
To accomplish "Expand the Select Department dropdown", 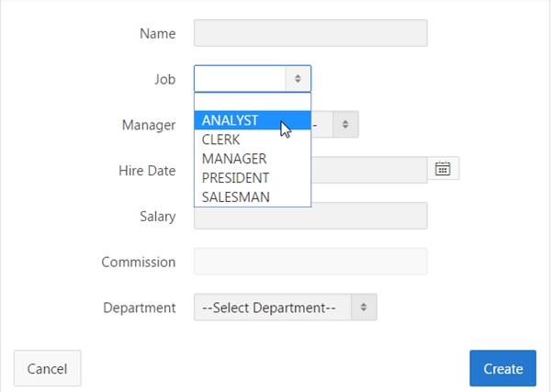I will coord(364,308).
